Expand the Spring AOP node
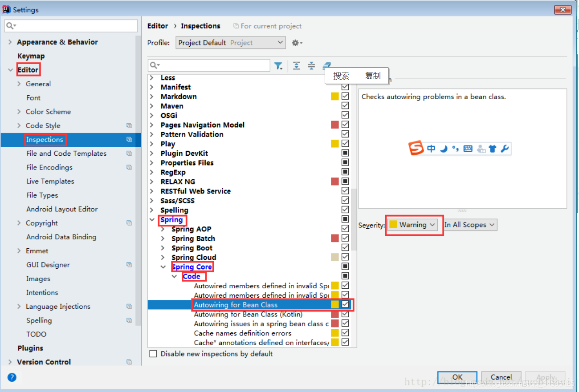Image resolution: width=579 pixels, height=392 pixels. tap(163, 229)
